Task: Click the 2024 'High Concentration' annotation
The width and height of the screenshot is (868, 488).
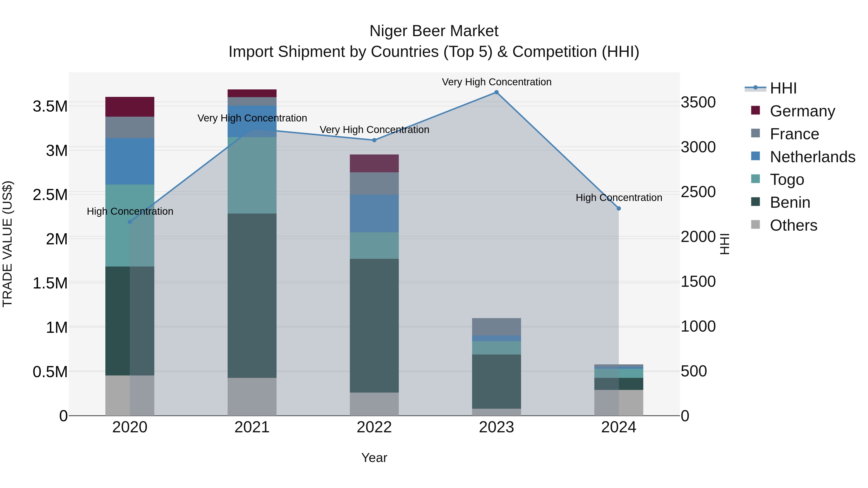Action: tap(619, 197)
